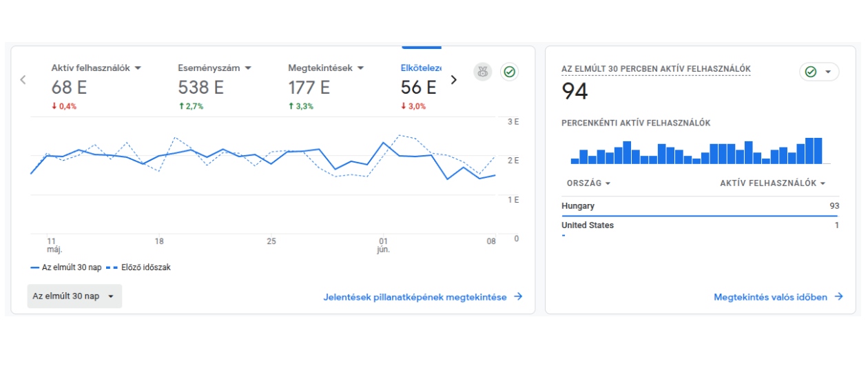
Task: Click the last bar of the per-minute chart
Action: click(x=818, y=151)
